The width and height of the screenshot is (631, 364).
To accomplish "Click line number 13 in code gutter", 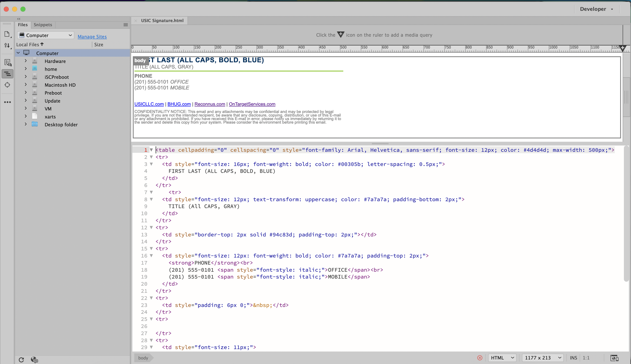I will pos(144,235).
